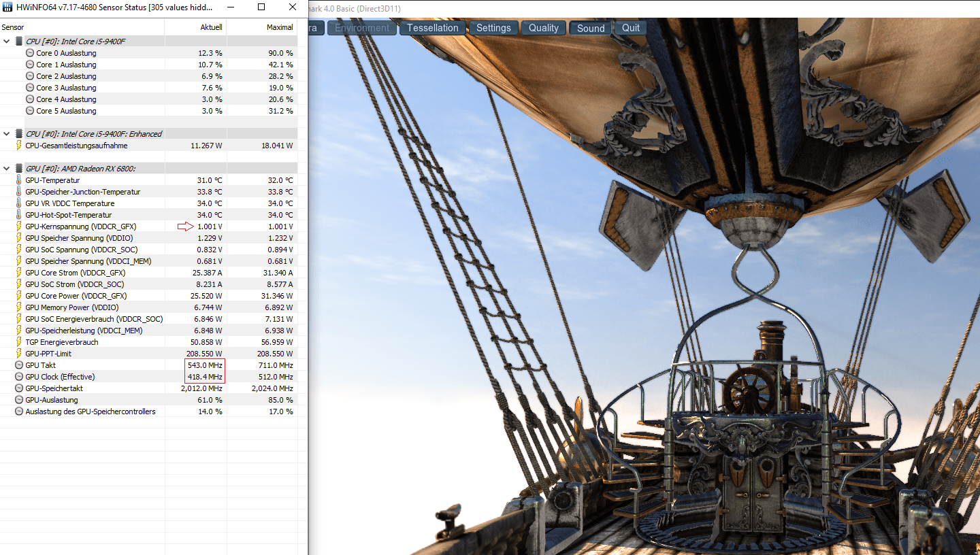The height and width of the screenshot is (555, 980).
Task: Open the Settings menu in the benchmark
Action: coord(493,28)
